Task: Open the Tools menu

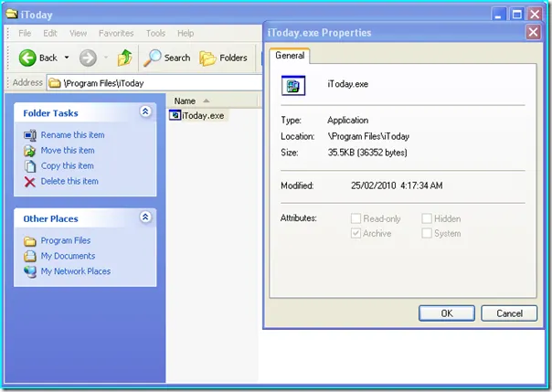Action: 155,33
